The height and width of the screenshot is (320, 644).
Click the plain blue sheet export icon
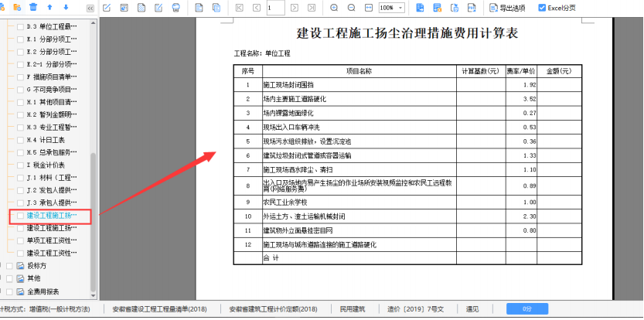[420, 8]
